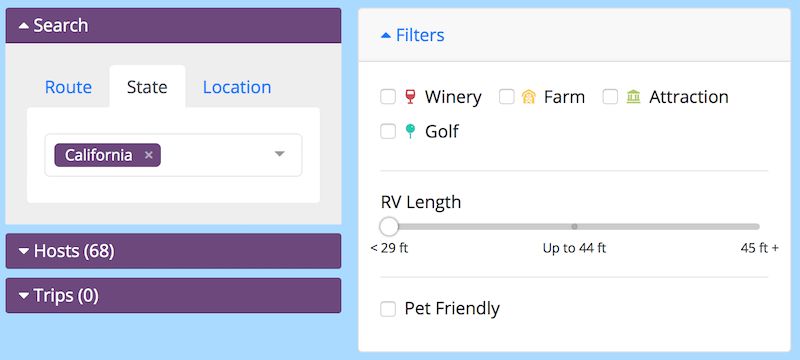This screenshot has width=800, height=360.
Task: Expand the Hosts (68) panel
Action: (173, 251)
